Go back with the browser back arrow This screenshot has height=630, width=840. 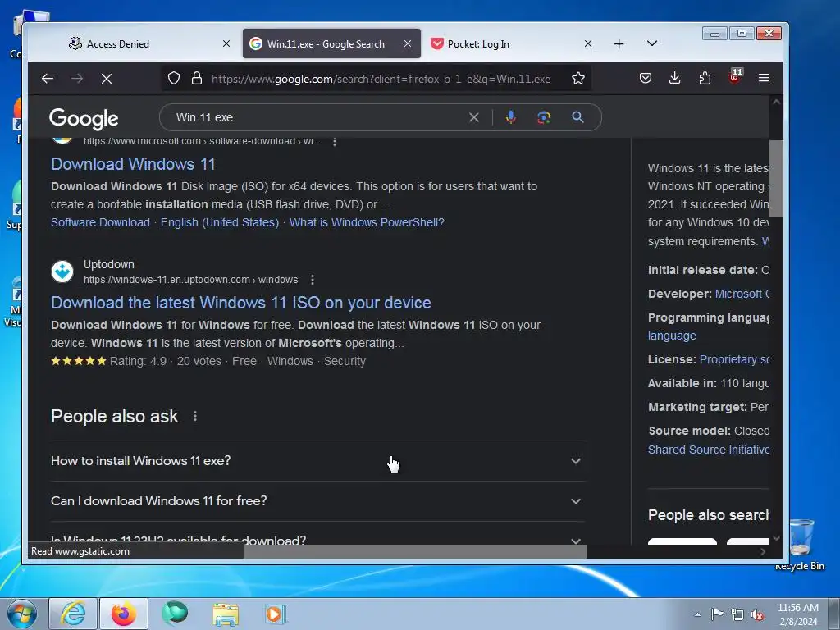47,79
